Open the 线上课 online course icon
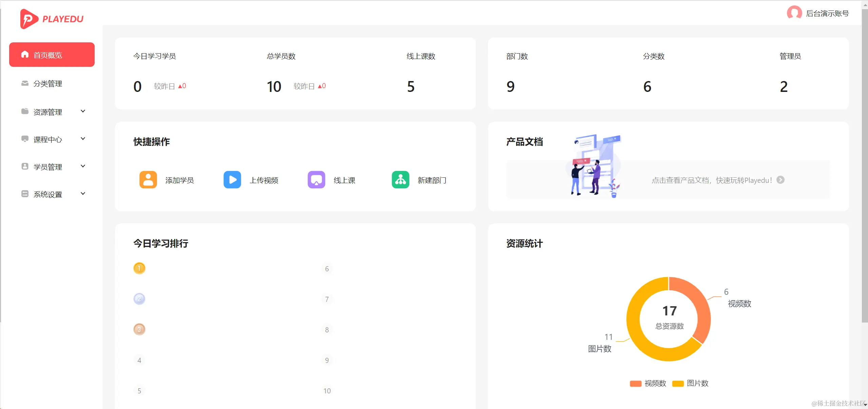The height and width of the screenshot is (409, 868). (316, 180)
